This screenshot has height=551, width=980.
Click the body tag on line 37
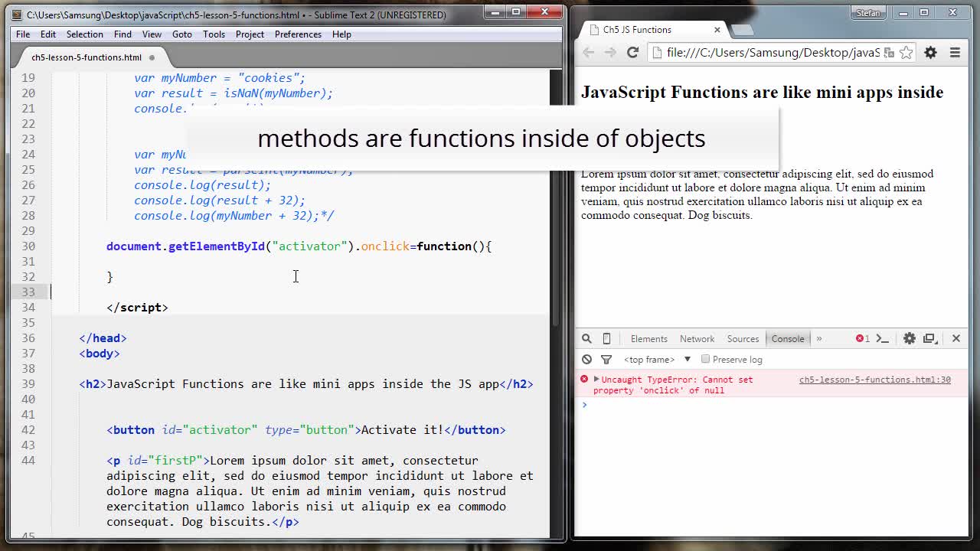(100, 353)
